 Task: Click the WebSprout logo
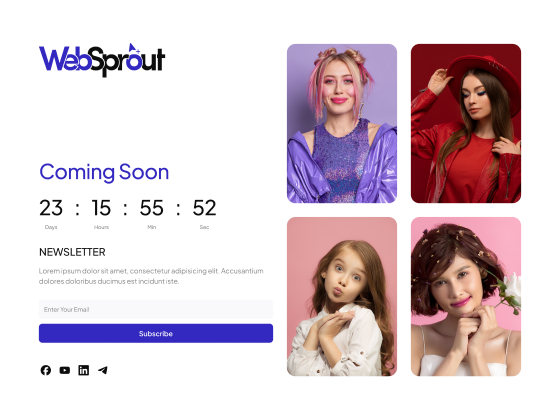pos(102,60)
